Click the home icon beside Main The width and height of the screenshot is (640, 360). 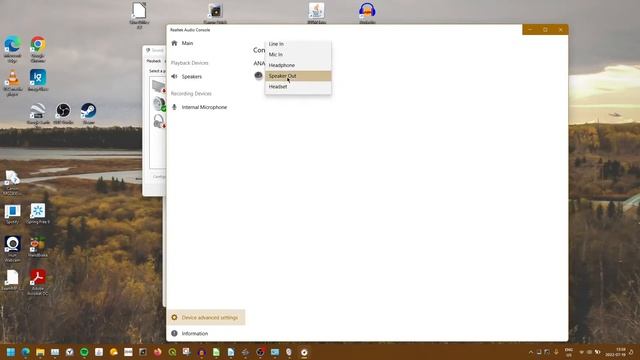[x=174, y=43]
